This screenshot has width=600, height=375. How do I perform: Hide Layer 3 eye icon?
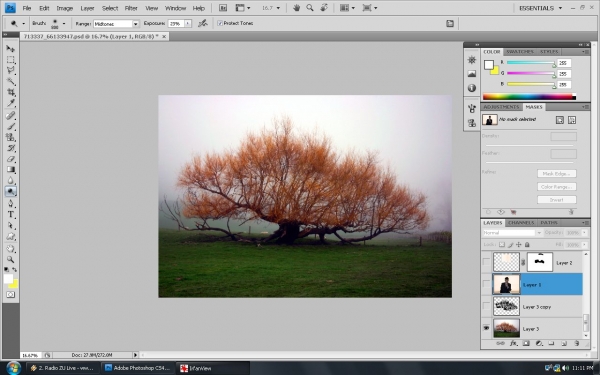(x=486, y=328)
